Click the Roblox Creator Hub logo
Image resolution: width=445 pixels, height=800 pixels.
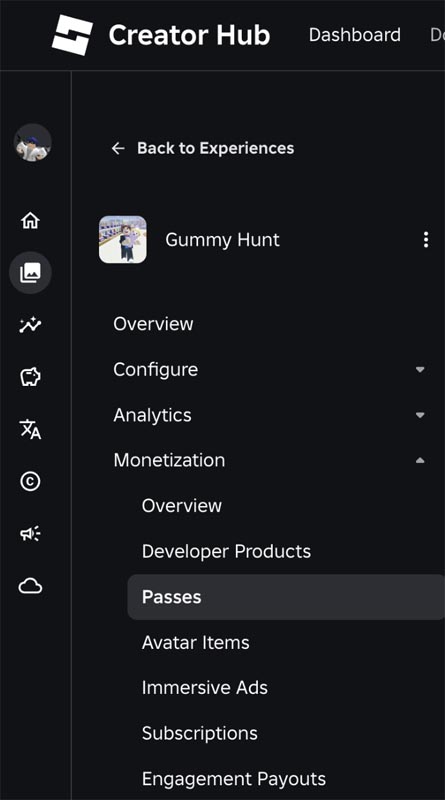tap(72, 35)
